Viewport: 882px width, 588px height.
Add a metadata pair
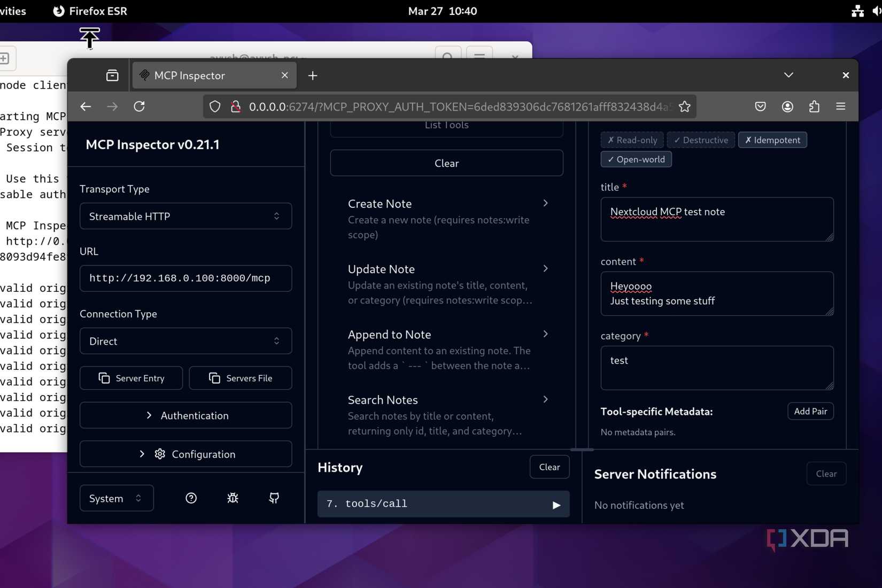tap(810, 411)
